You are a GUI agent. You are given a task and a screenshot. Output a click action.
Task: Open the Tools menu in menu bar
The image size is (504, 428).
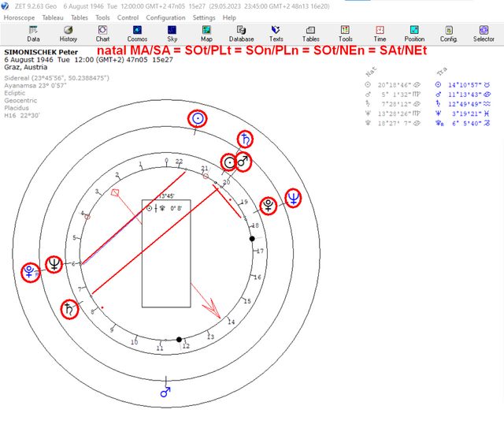coord(102,17)
